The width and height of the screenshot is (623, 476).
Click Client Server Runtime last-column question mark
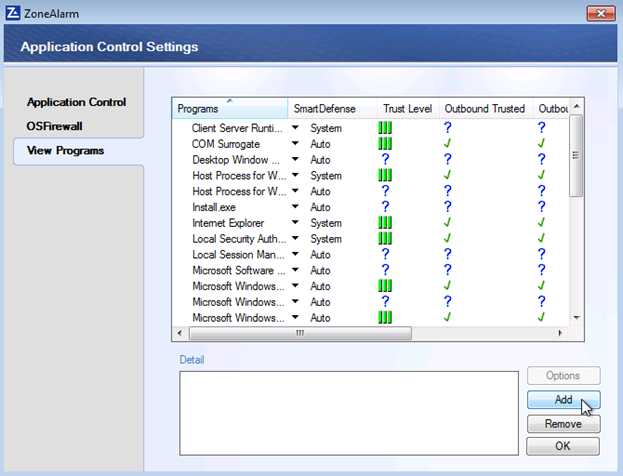click(541, 128)
